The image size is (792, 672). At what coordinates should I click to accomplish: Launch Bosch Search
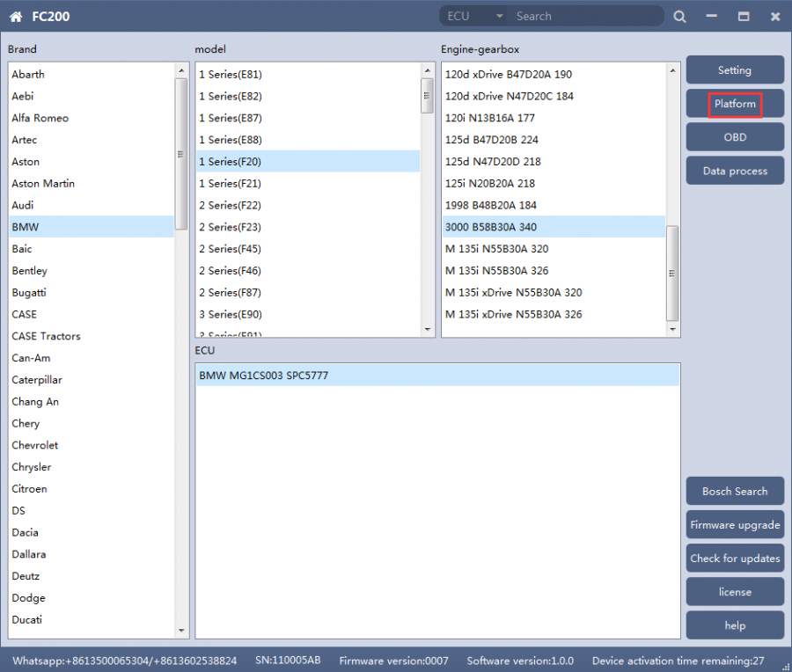pyautogui.click(x=735, y=491)
